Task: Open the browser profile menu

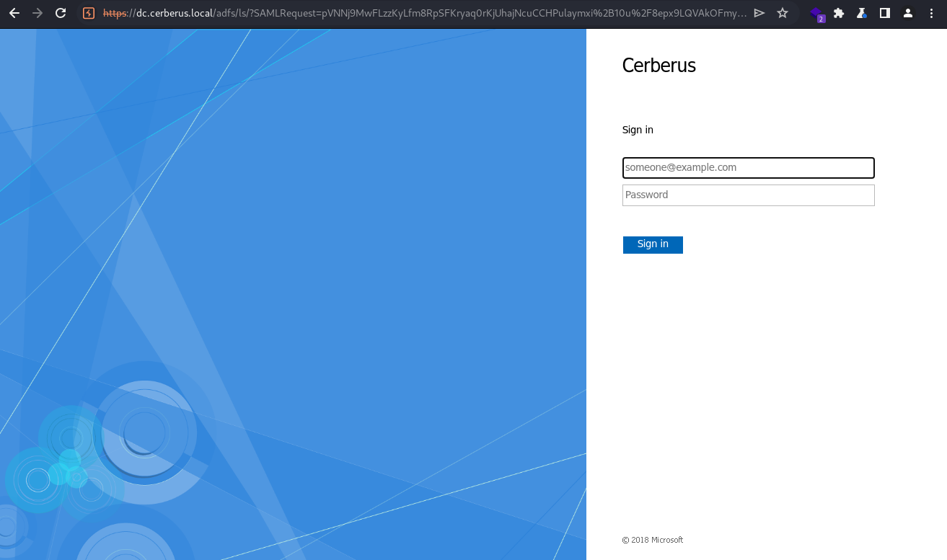Action: [x=908, y=13]
